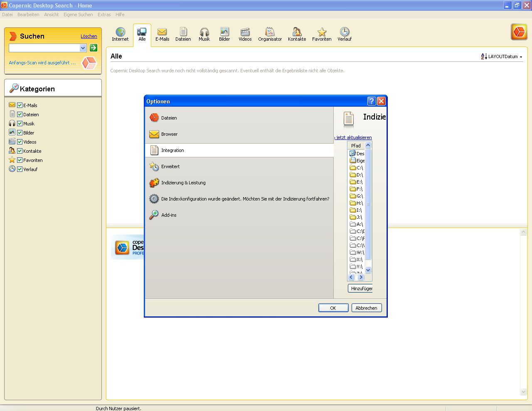Uncheck the E-Mails category checkbox
Image resolution: width=532 pixels, height=411 pixels.
(x=20, y=105)
